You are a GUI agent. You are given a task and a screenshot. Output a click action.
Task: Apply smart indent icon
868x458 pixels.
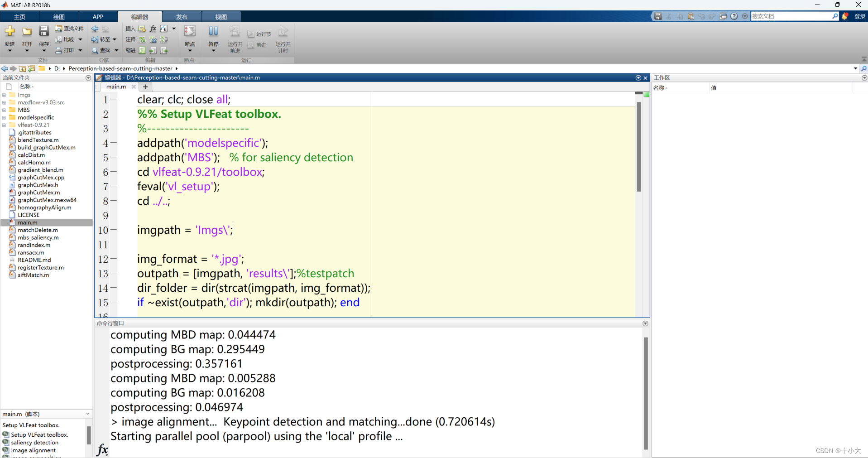[x=142, y=50]
